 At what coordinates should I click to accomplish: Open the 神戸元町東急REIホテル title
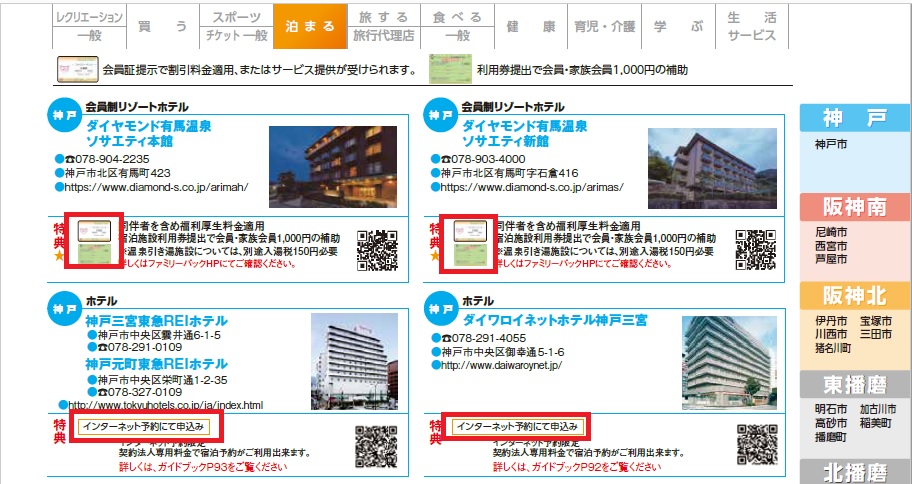[156, 365]
